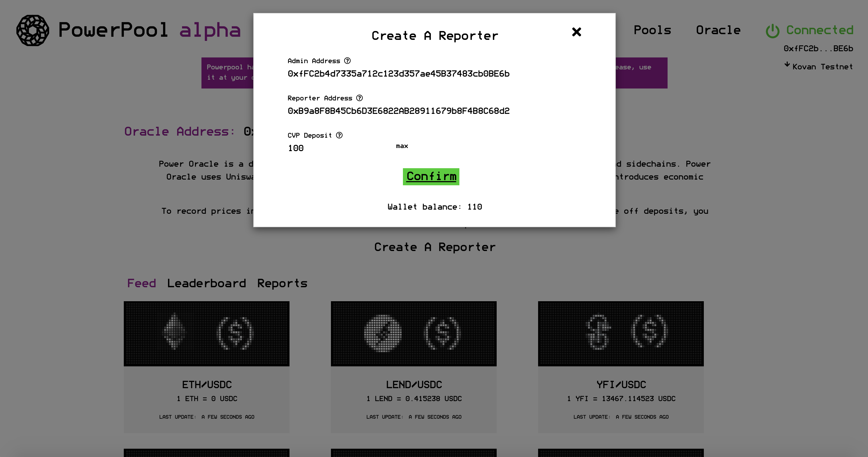Click the Oracle Address heading

180,131
